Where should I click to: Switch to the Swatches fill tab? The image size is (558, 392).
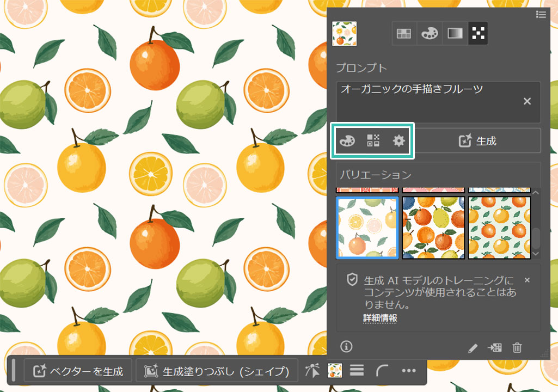pyautogui.click(x=403, y=34)
